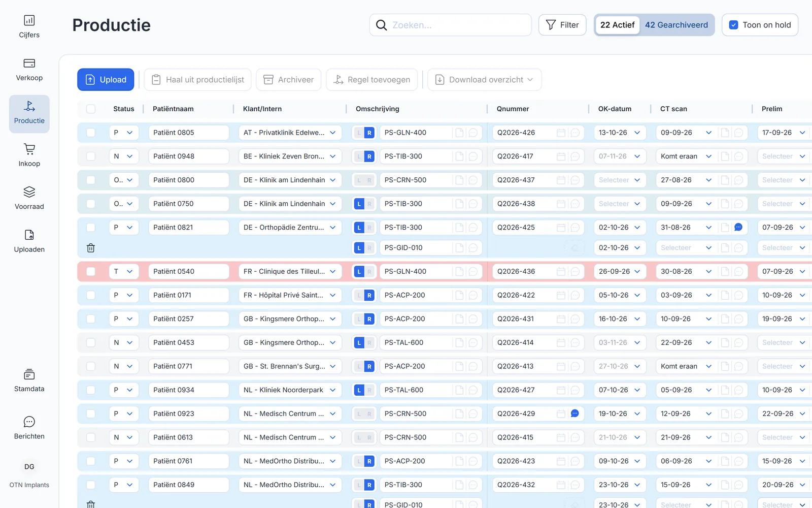
Task: Click the Patiënt 0849 name field
Action: coord(189,485)
